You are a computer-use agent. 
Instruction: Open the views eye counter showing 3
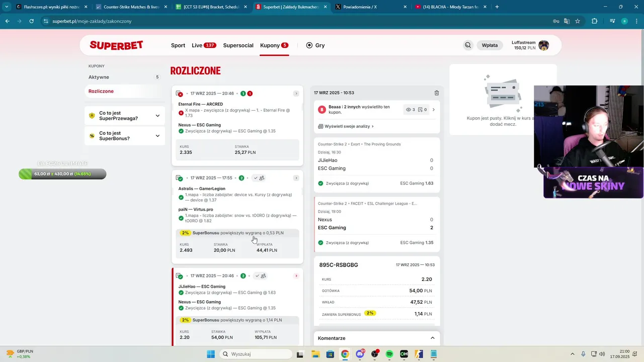coord(410,110)
